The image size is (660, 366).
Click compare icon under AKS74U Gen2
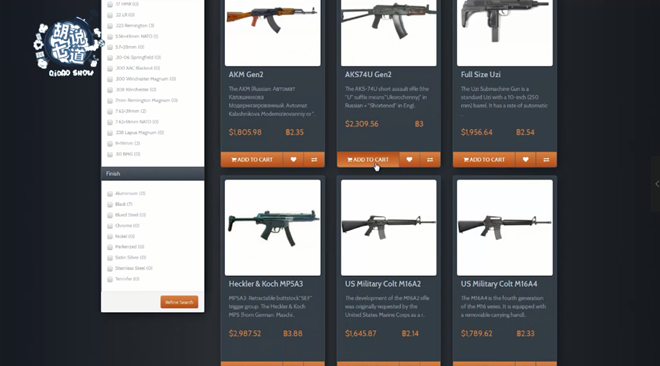[x=430, y=159]
